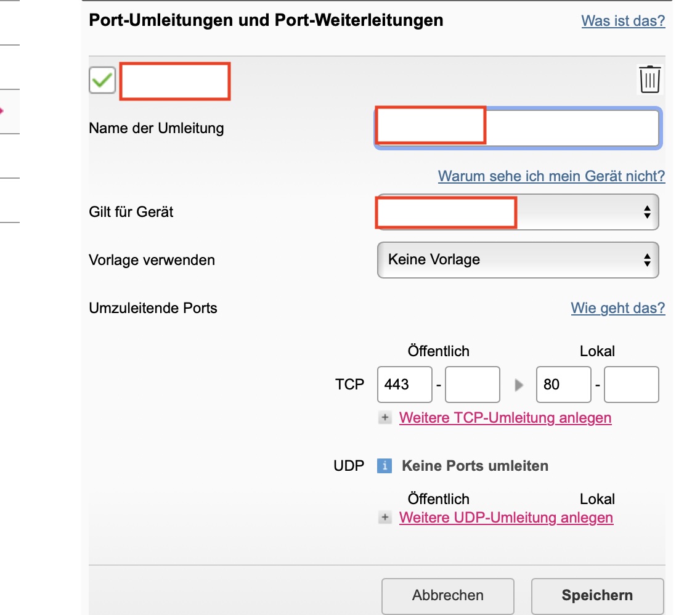Save with the 'Speichern' button
The image size is (700, 615).
click(x=597, y=595)
